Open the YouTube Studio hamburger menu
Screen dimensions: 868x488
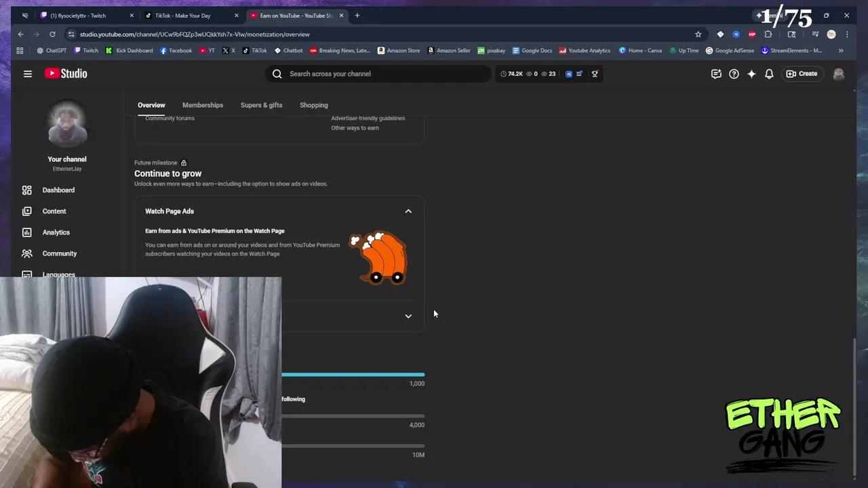28,74
